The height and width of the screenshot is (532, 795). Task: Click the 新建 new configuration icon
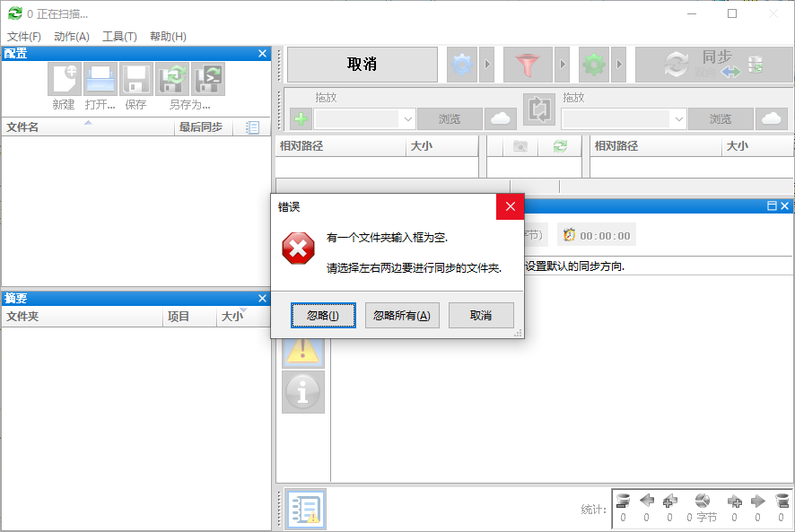point(65,79)
